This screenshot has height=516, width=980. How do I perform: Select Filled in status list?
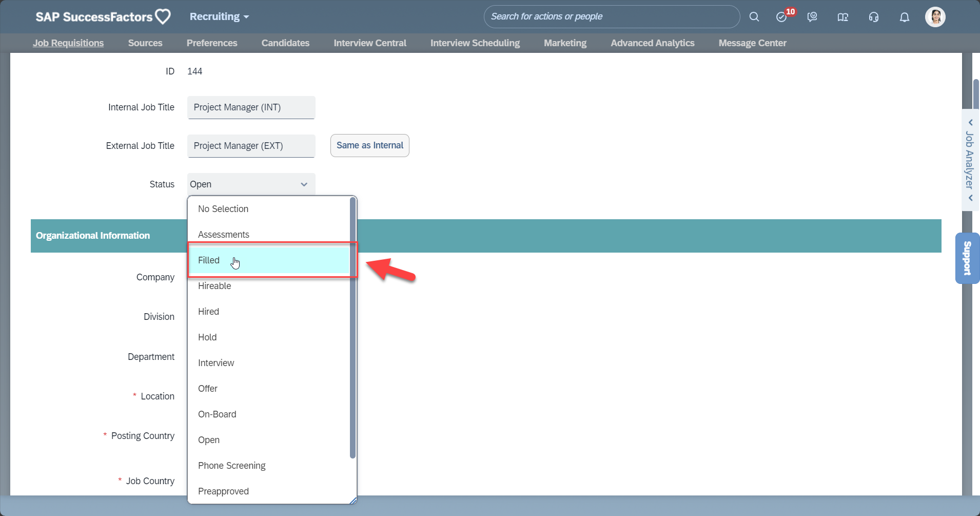[269, 260]
